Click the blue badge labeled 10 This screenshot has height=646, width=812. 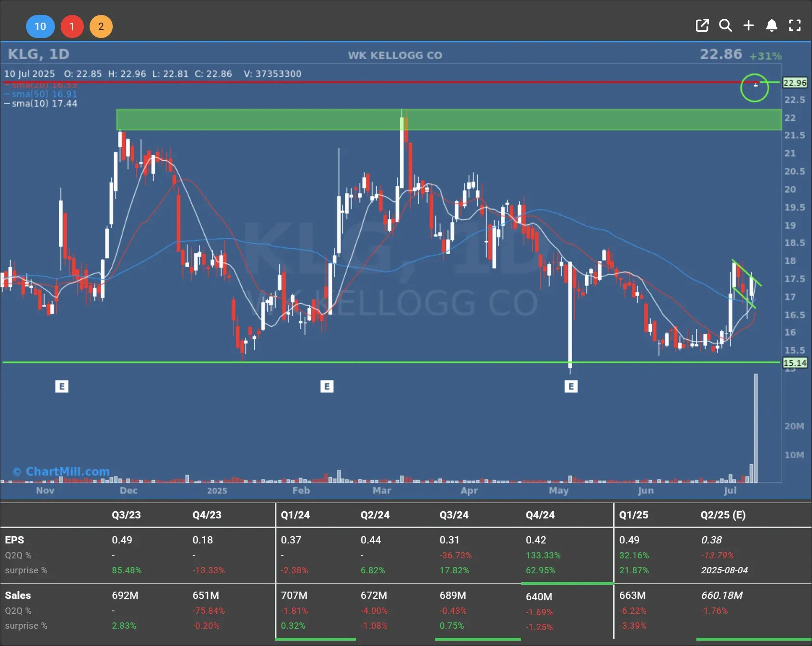40,26
